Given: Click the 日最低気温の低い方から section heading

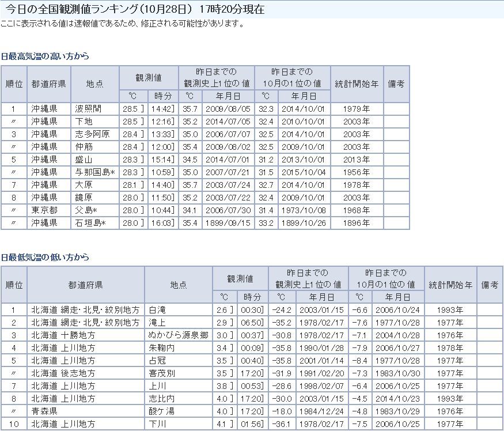Looking at the screenshot, I should (45, 257).
